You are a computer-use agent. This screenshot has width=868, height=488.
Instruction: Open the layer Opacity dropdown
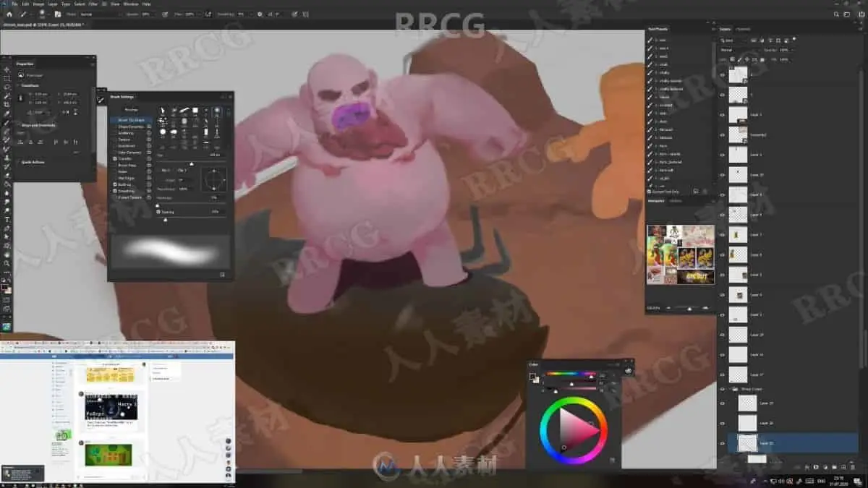793,50
